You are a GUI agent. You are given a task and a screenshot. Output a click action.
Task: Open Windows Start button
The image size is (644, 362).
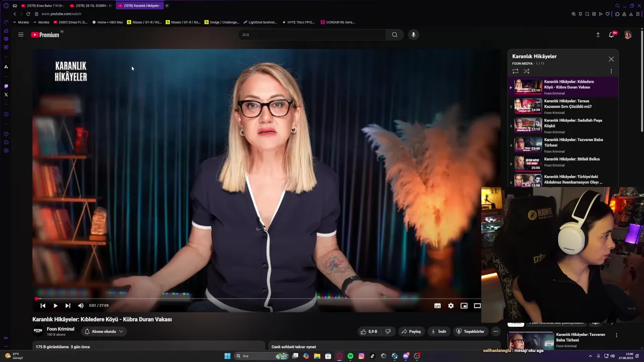point(227,356)
